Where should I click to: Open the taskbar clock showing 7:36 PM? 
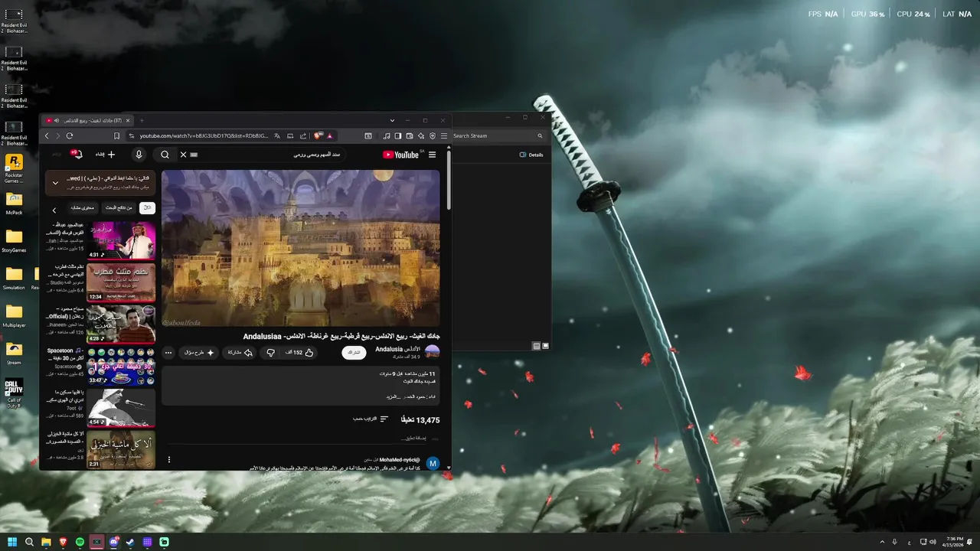pos(954,542)
